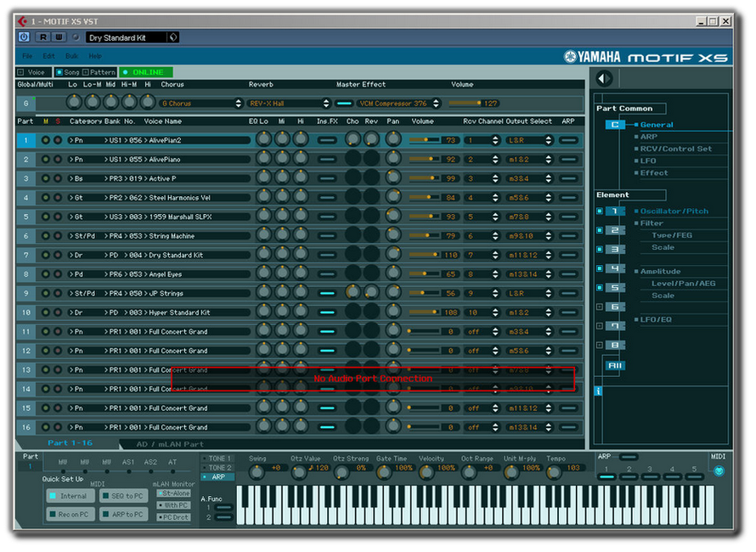756x552 pixels.
Task: Open the G Chorus type dropdown
Action: pyautogui.click(x=201, y=104)
